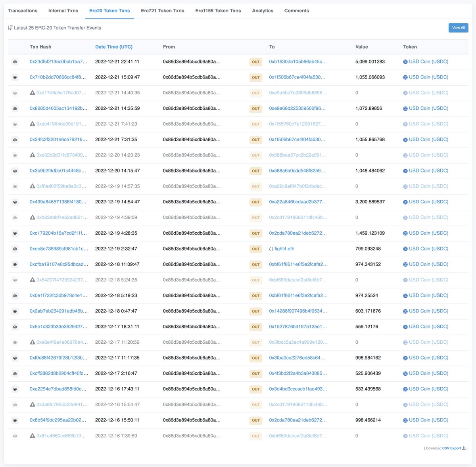Image resolution: width=476 pixels, height=467 pixels.
Task: Open USD Coin (USDC) link in 603.171676 row
Action: pos(429,311)
